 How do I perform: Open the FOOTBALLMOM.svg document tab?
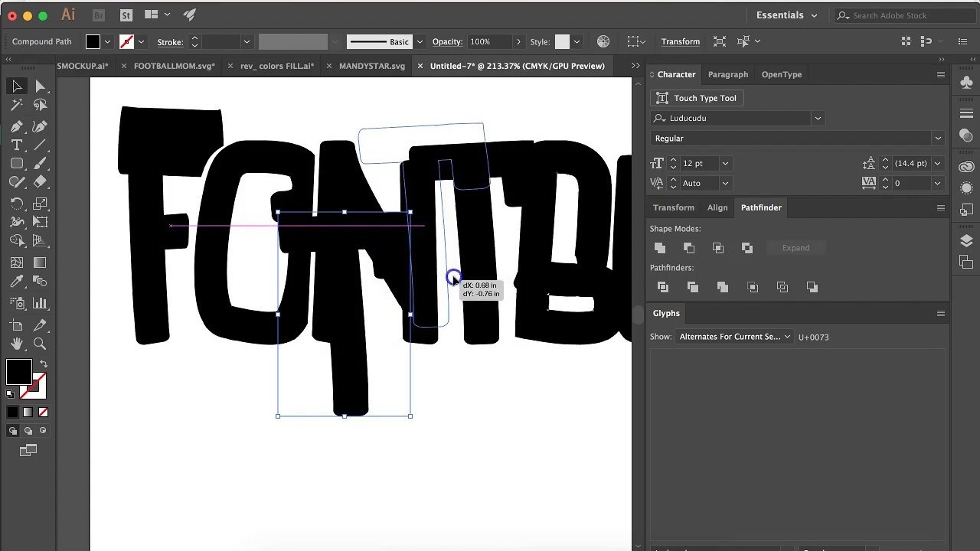175,66
